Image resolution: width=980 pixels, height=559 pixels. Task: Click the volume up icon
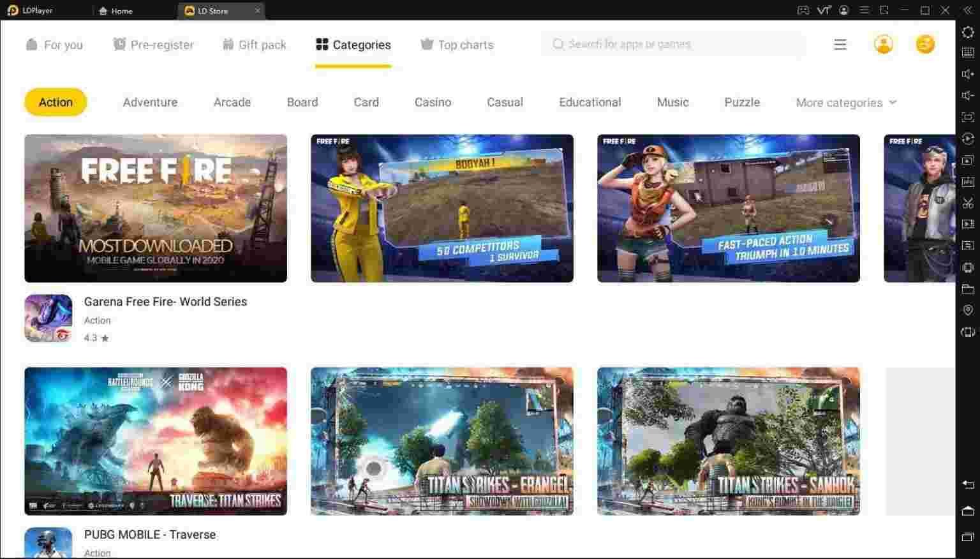(967, 73)
